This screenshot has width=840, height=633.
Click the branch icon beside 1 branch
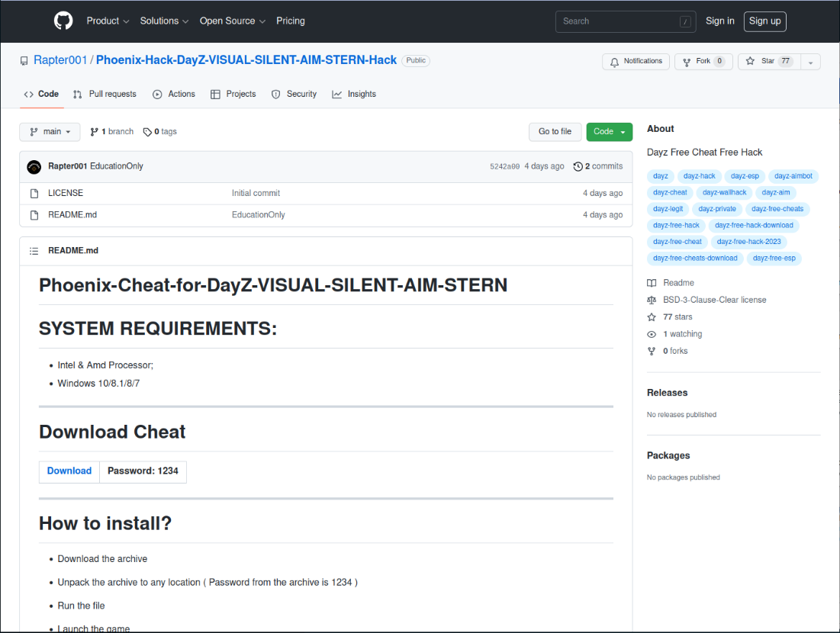click(95, 132)
